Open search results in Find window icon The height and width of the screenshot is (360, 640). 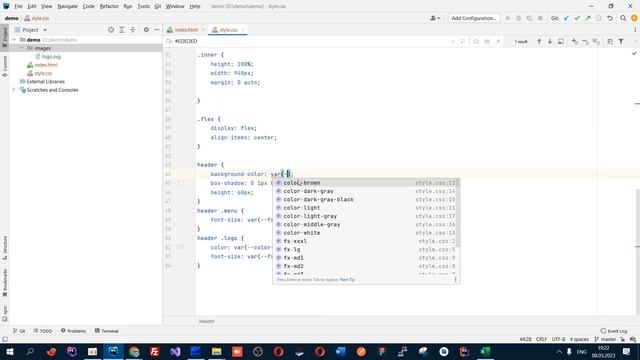pyautogui.click(x=561, y=42)
